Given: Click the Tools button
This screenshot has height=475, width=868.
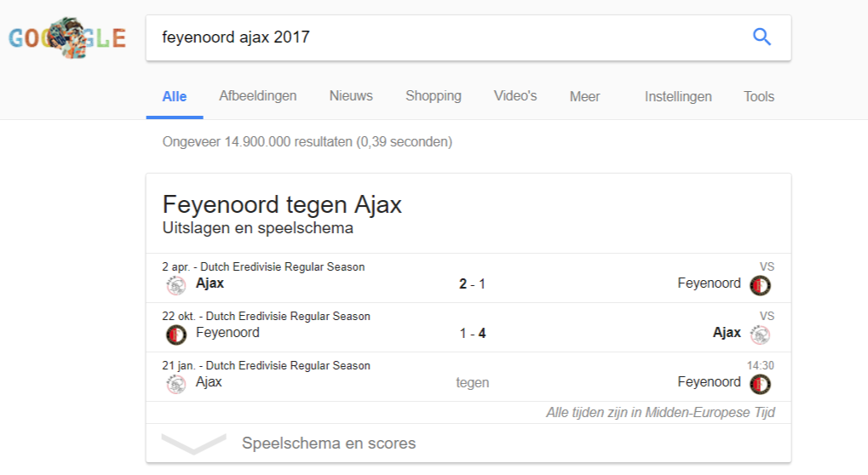Looking at the screenshot, I should [x=759, y=97].
